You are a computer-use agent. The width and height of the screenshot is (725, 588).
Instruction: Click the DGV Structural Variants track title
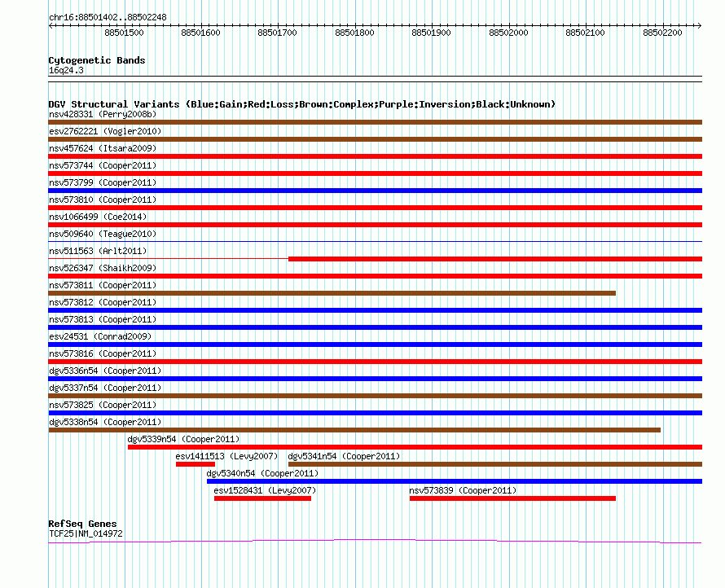click(x=302, y=104)
